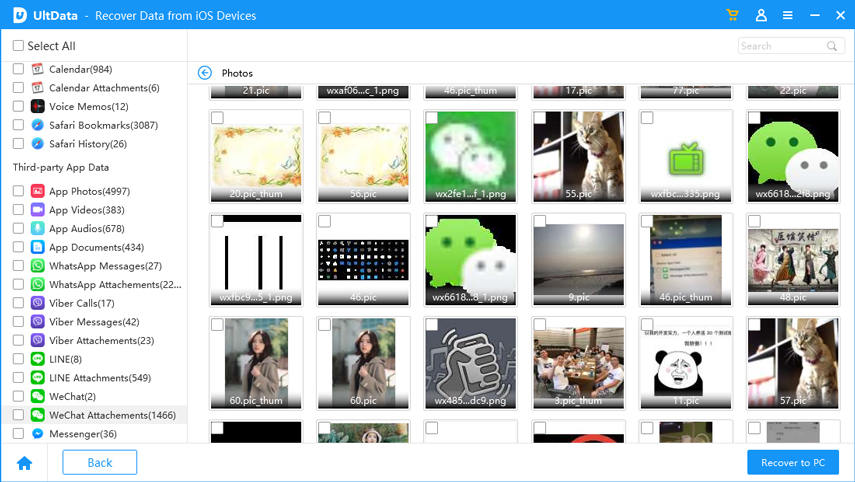Click the App Photos icon
Viewport: 855px width, 482px height.
pos(37,191)
